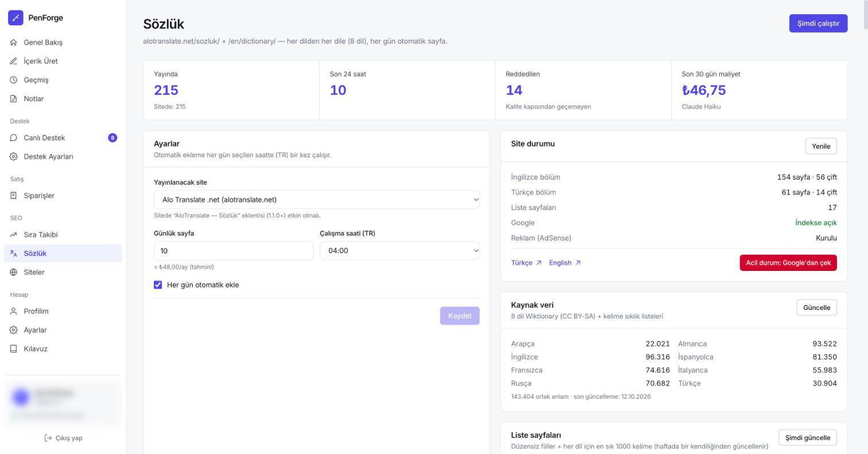Click the Sözlük translate icon
This screenshot has width=868, height=454.
click(14, 254)
